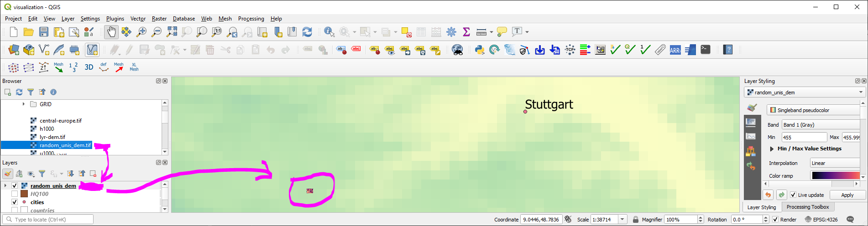Save the project with the floppy disk icon
The height and width of the screenshot is (226, 868).
point(44,32)
